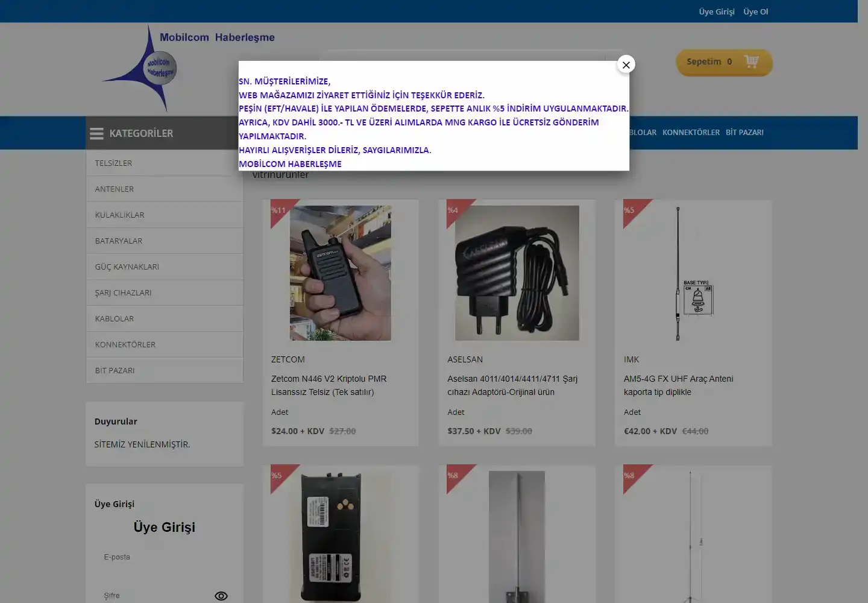Click the Zetcom handheld radio product image
868x603 pixels.
click(x=341, y=273)
